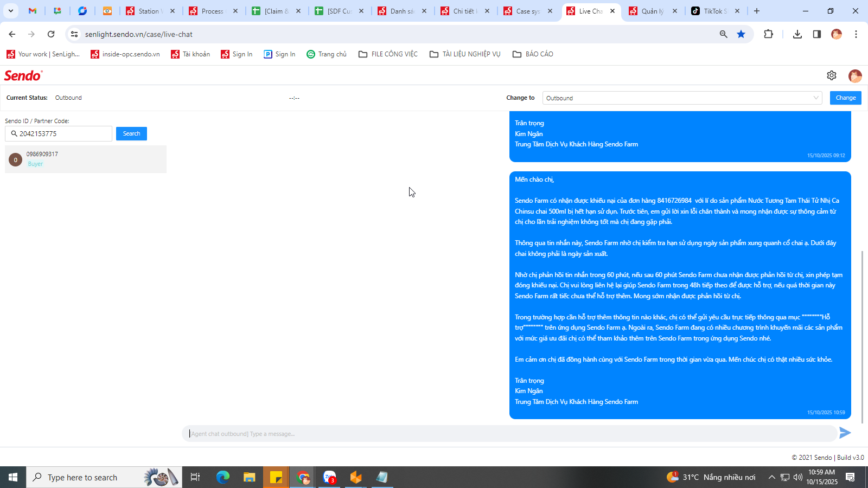Open Zalo app on taskbar
868x488 pixels.
coord(329,477)
